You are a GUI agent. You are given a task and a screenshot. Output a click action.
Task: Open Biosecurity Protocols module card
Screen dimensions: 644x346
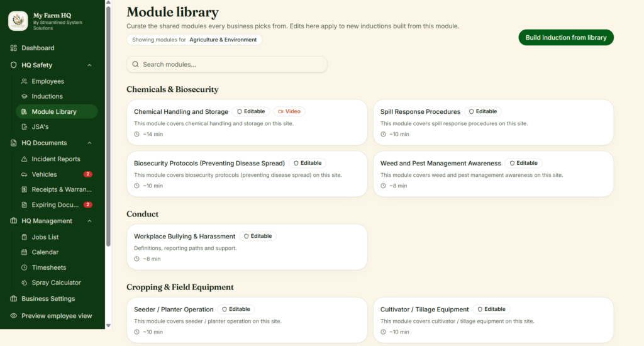(x=247, y=174)
